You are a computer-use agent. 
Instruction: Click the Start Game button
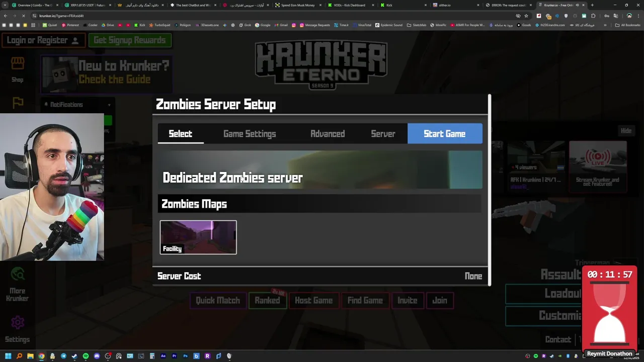(445, 134)
